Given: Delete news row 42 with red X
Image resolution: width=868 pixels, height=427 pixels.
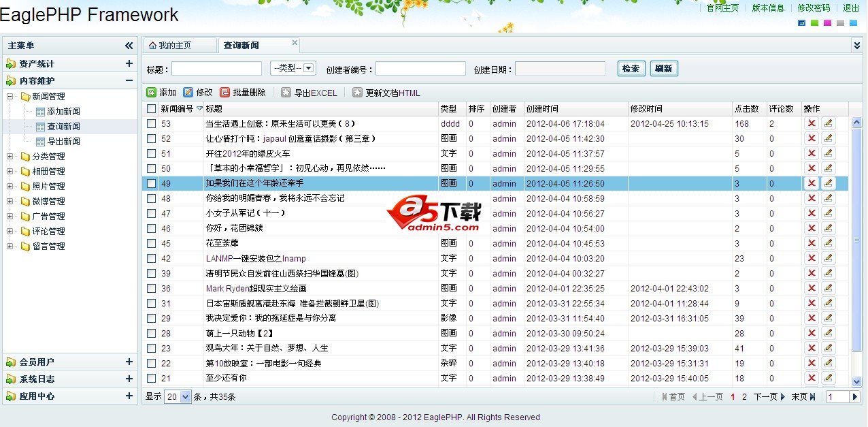Looking at the screenshot, I should 812,258.
